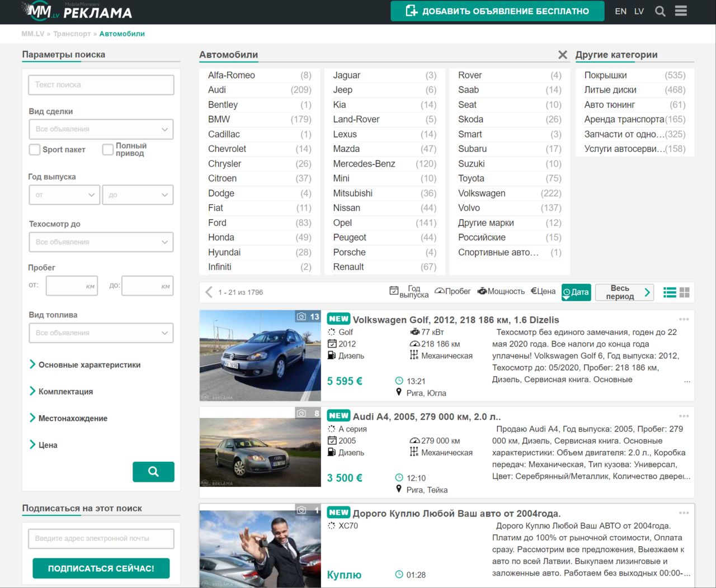Open the Техосмотр до dropdown
716x588 pixels.
click(101, 242)
